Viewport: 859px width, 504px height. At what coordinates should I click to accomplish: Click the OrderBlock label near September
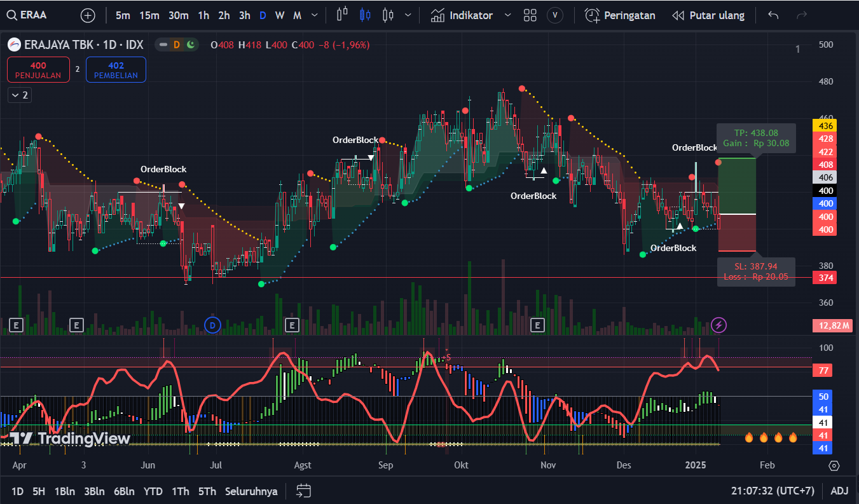coord(355,140)
